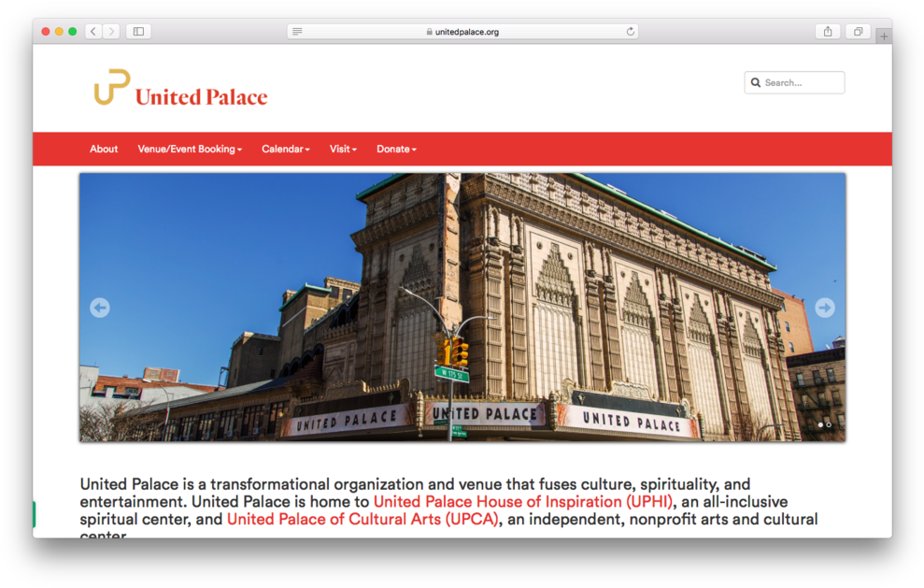Show the Safari sidebar
Image resolution: width=924 pixels, height=588 pixels.
click(138, 31)
